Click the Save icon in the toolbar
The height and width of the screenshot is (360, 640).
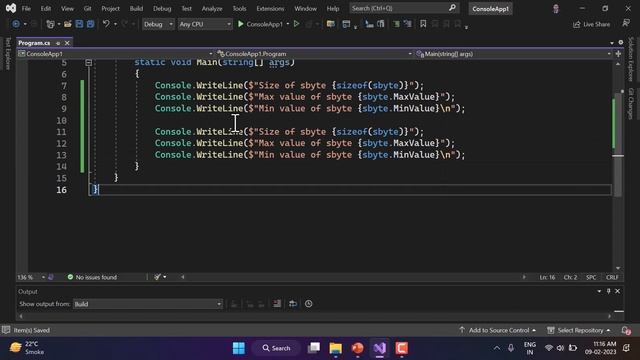pyautogui.click(x=79, y=24)
